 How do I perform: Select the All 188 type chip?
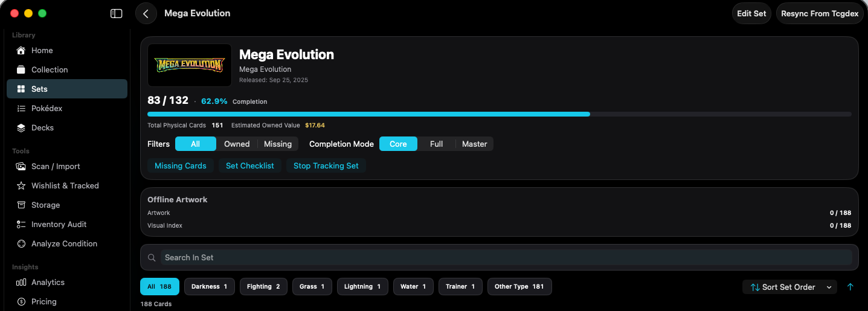[x=159, y=286]
